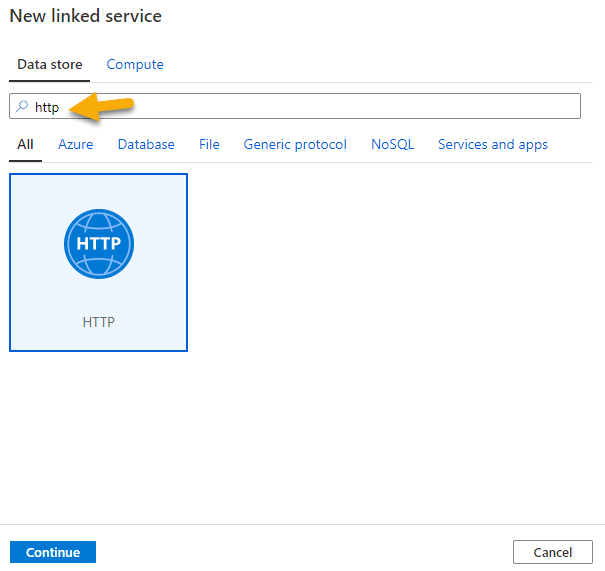The image size is (605, 571).
Task: Focus the search box containing 'http'
Action: [300, 106]
